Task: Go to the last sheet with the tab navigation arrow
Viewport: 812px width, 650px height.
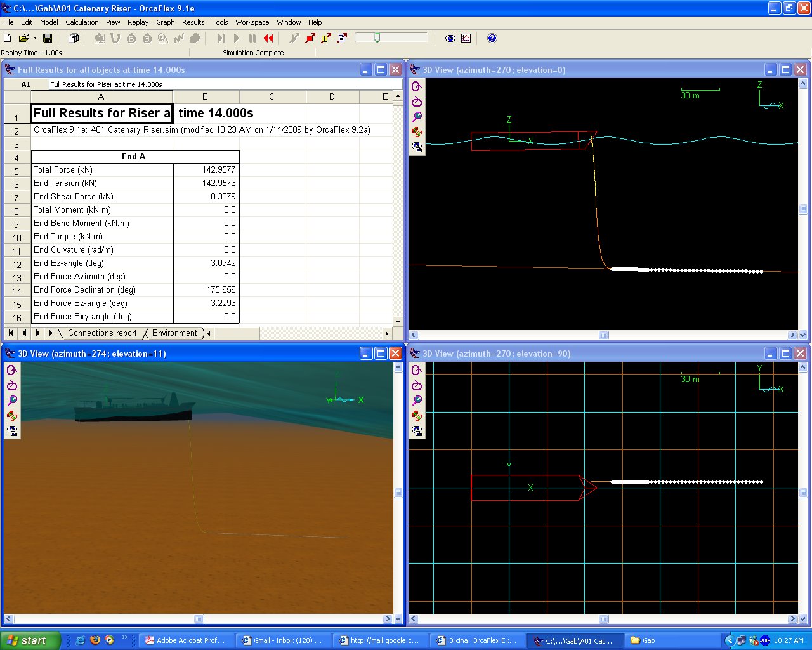Action: pos(51,333)
